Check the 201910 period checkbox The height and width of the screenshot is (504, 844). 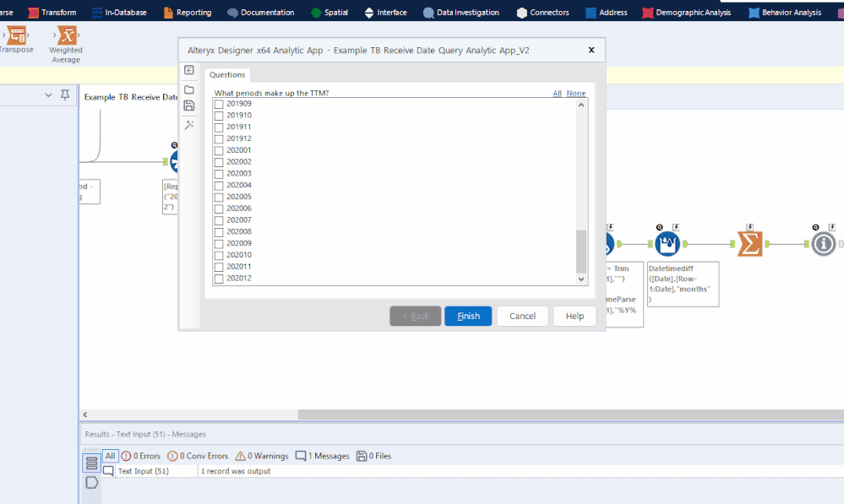219,116
